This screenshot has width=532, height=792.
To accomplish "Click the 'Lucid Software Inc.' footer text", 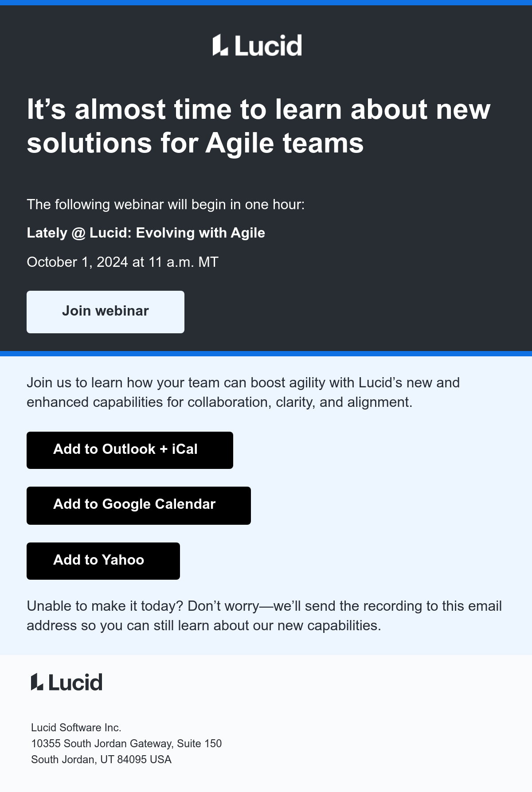I will pos(76,727).
